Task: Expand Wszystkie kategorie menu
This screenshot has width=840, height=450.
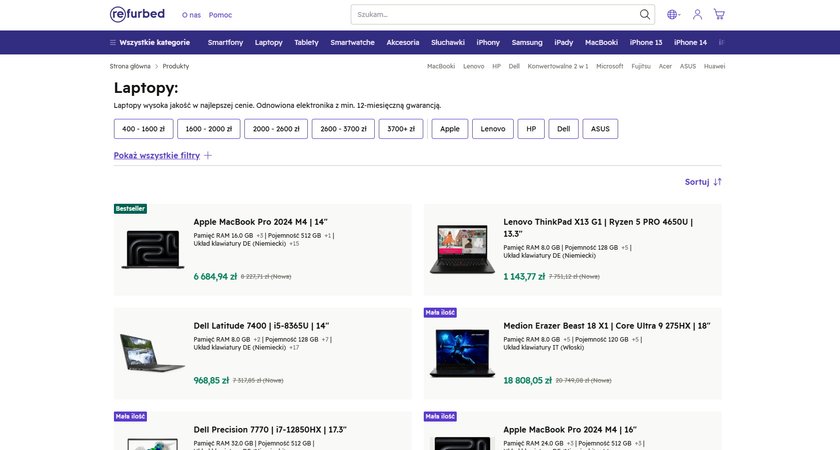Action: (x=150, y=42)
